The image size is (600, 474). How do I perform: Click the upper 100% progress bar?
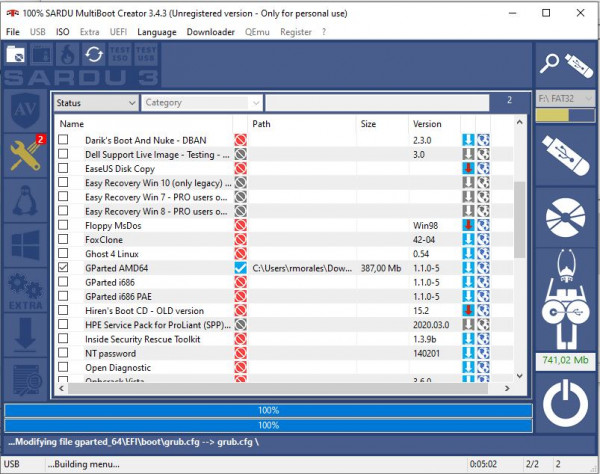pos(268,410)
